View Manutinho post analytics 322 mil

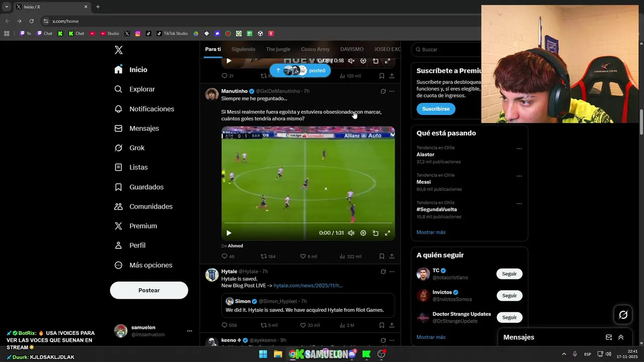click(351, 256)
